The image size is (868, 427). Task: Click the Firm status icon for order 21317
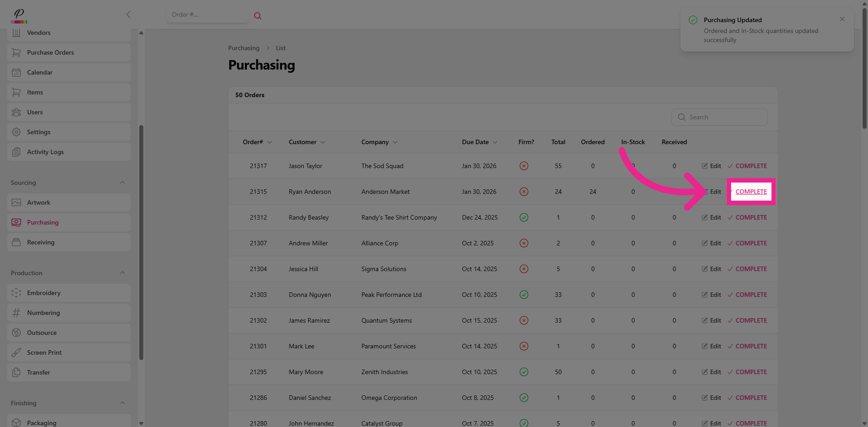coord(524,166)
